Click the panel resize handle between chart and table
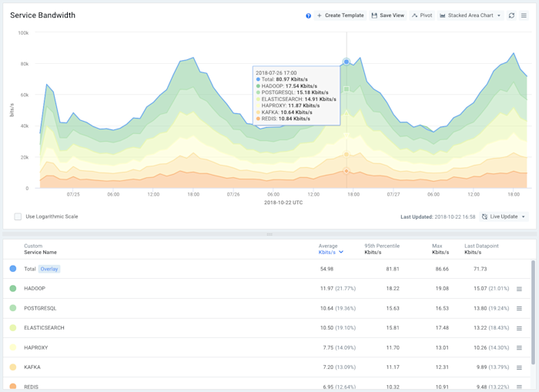This screenshot has width=539, height=392. [x=269, y=234]
